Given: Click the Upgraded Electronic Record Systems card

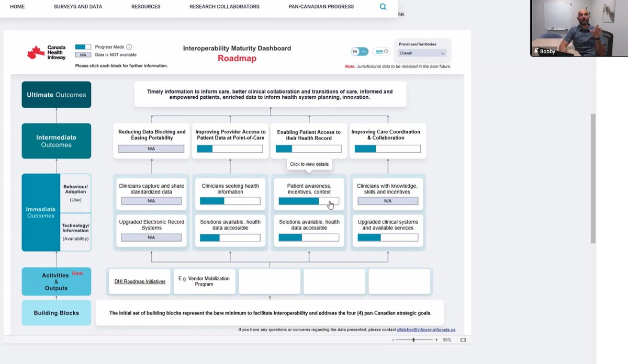Looking at the screenshot, I should click(x=151, y=230).
